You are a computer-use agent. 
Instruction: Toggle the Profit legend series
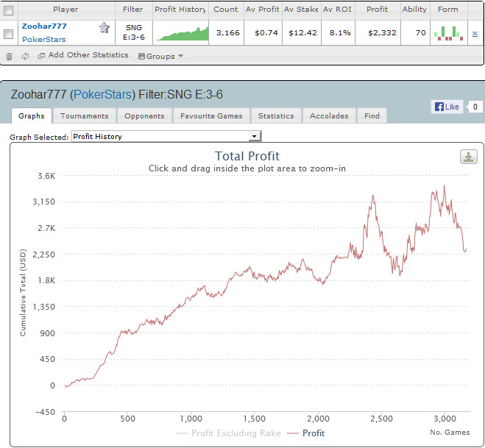point(308,433)
